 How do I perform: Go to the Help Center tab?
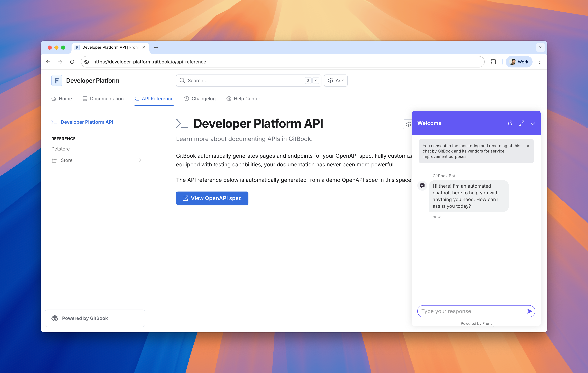click(x=243, y=99)
